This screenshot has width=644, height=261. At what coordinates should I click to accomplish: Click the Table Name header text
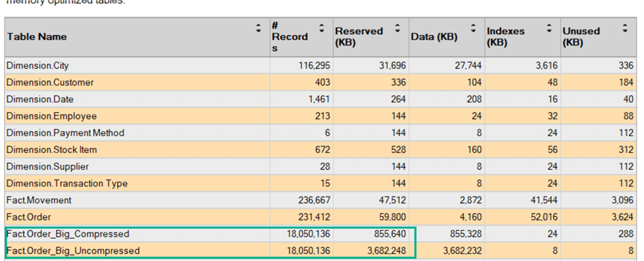click(x=36, y=36)
